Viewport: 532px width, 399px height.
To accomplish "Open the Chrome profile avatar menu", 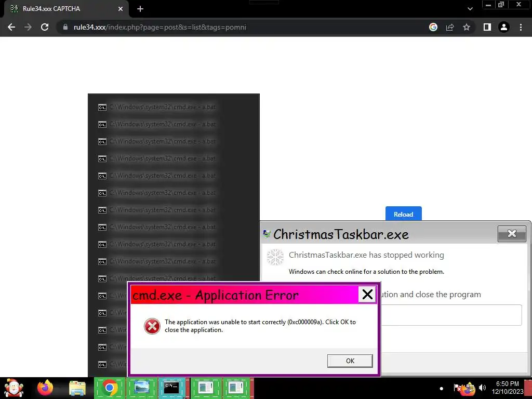I will point(504,27).
